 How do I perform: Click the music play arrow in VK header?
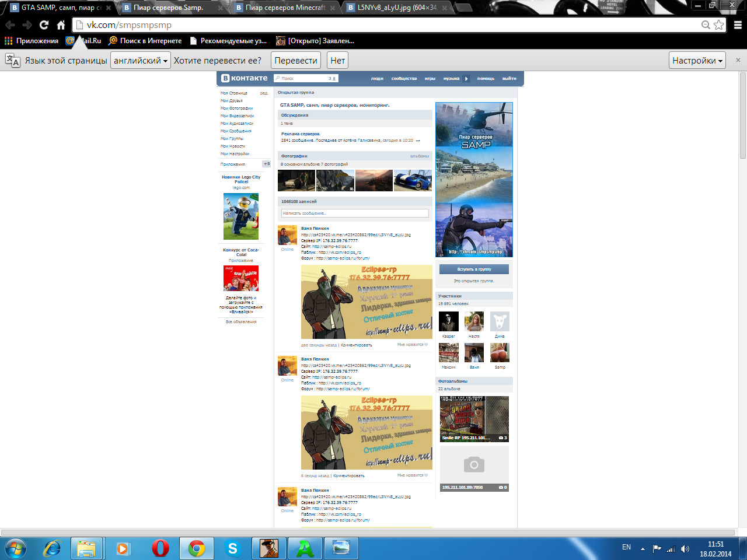point(466,79)
